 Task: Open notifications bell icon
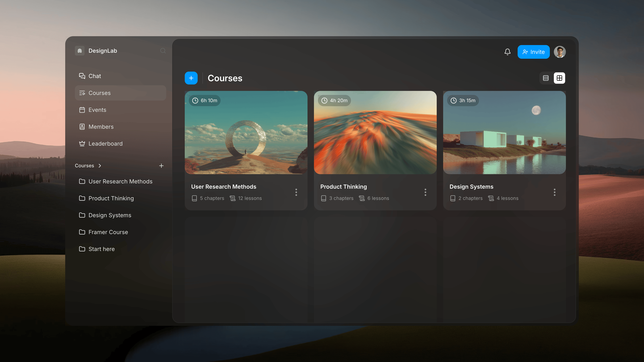point(507,52)
